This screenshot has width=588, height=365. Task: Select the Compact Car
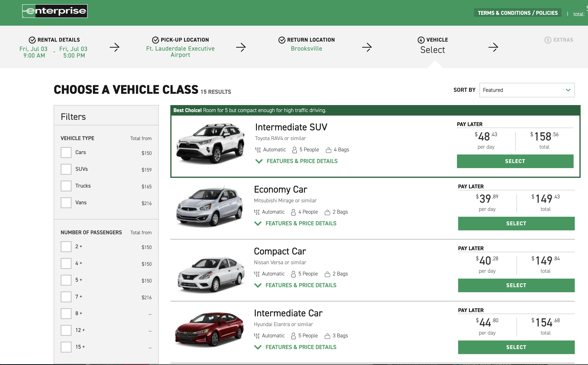tap(516, 285)
